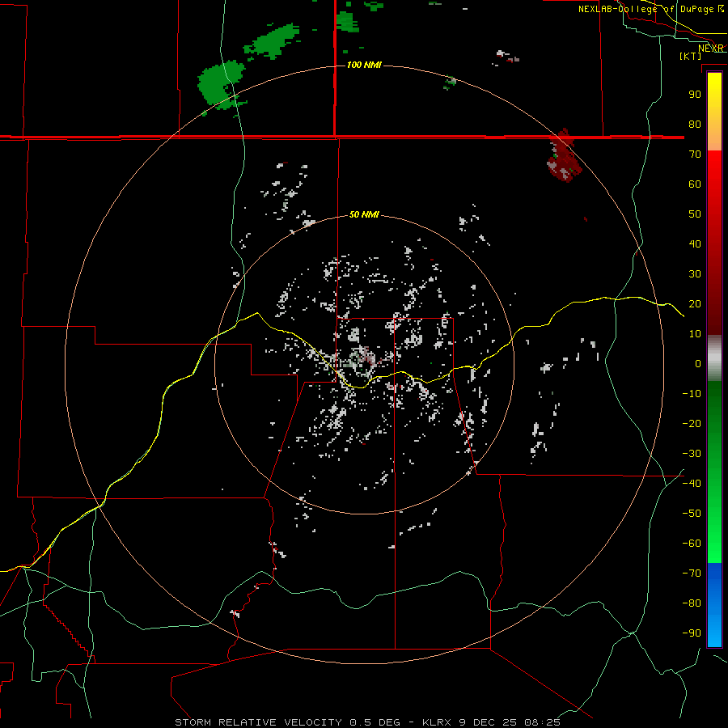Select the -50 scale value

point(692,514)
